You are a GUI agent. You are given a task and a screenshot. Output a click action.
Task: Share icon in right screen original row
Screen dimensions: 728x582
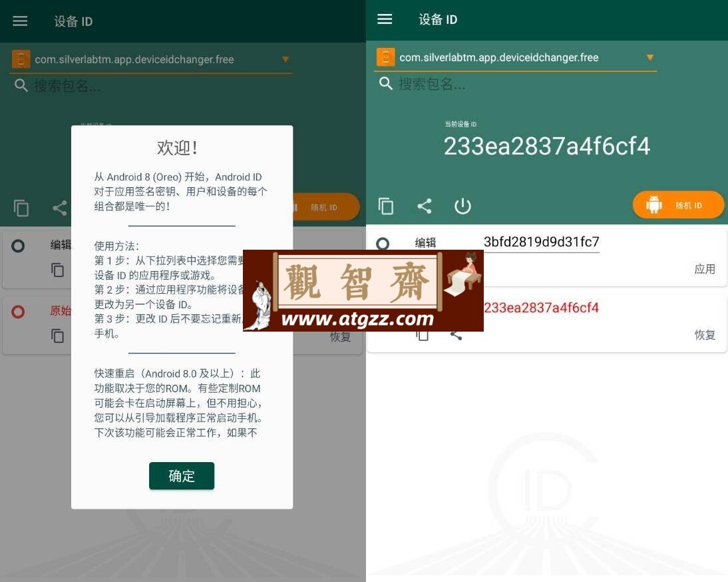click(x=456, y=336)
